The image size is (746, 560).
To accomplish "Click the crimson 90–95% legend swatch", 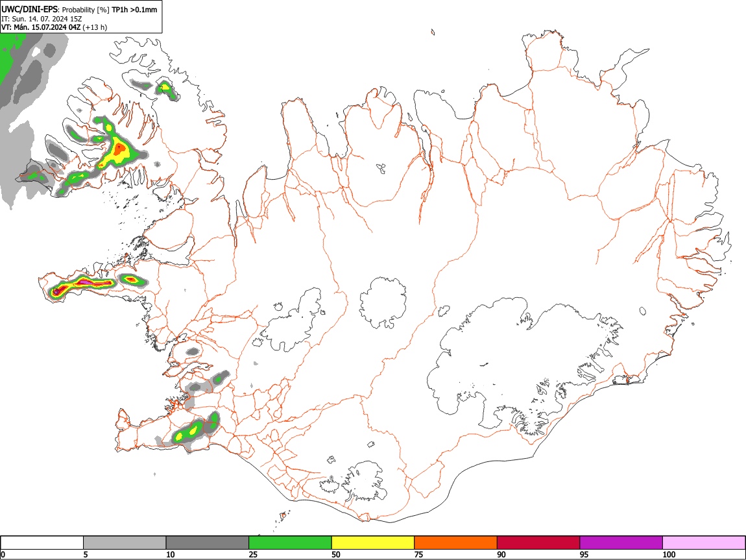I will 538,543.
